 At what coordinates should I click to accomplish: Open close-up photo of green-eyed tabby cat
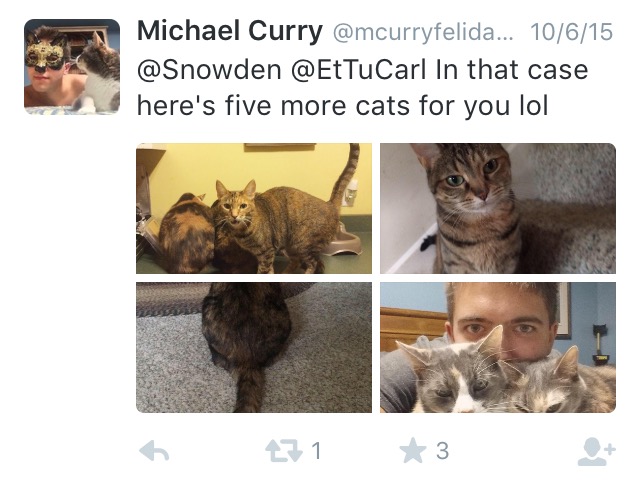(498, 208)
